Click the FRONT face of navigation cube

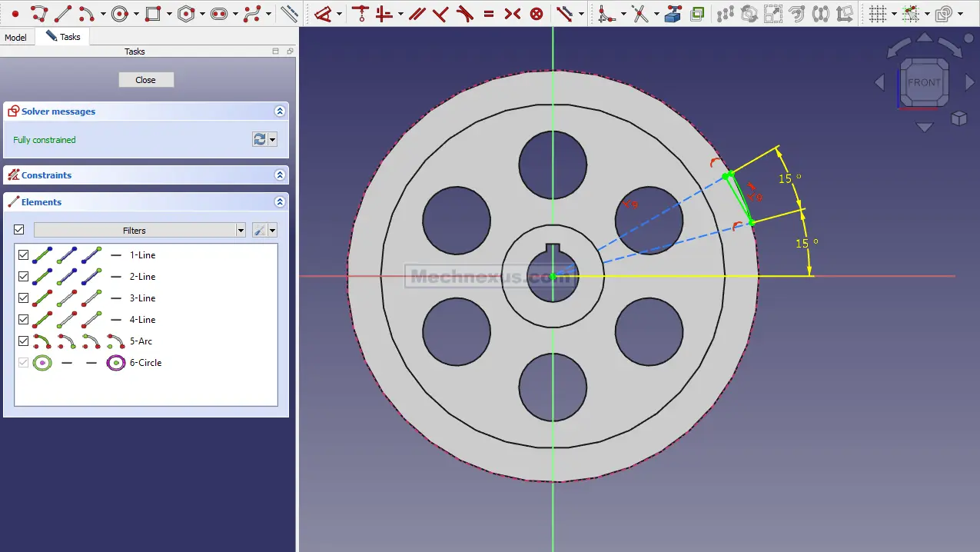point(923,83)
